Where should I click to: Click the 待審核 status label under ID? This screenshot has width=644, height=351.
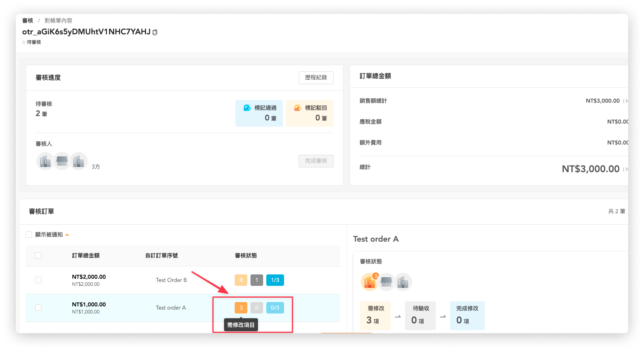[x=34, y=42]
